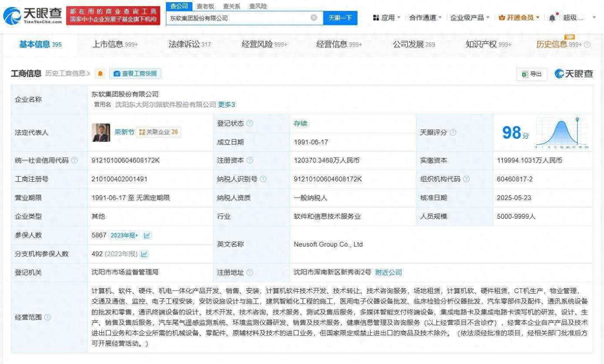
Task: Click the former name 沈阳东大阿尔派软件股份有限公司
Action: pyautogui.click(x=166, y=105)
